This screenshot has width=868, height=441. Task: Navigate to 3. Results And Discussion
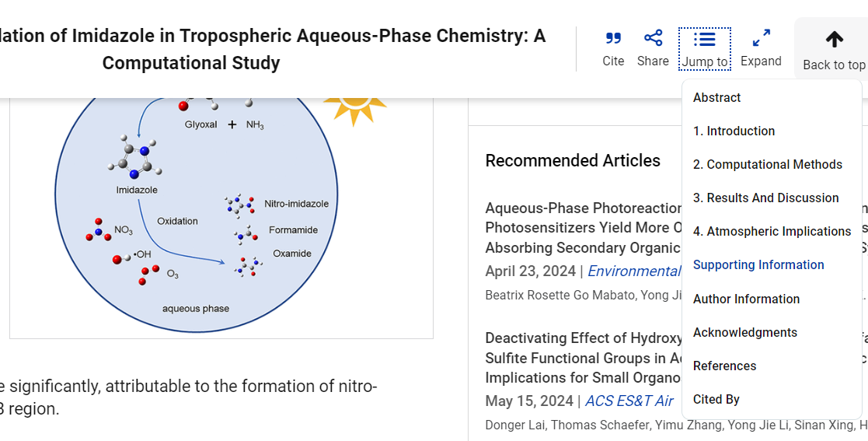point(765,198)
